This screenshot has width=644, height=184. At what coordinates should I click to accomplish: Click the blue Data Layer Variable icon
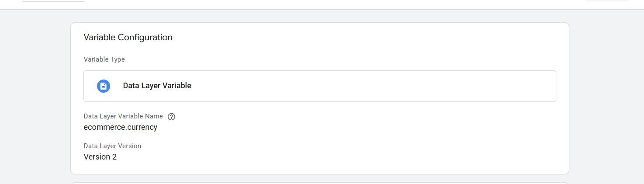pyautogui.click(x=103, y=86)
